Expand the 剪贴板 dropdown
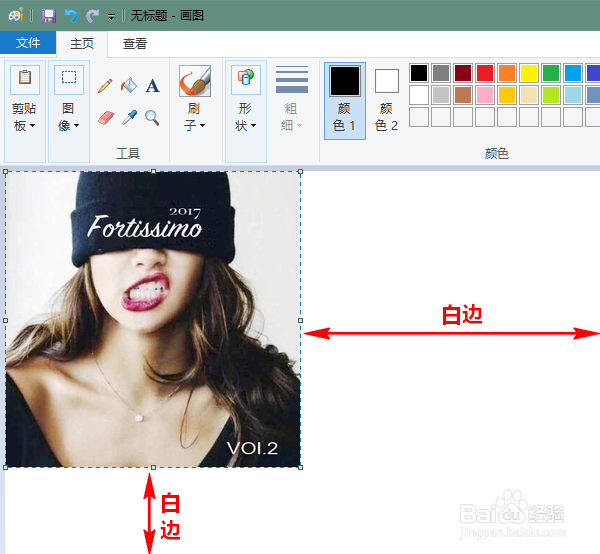The image size is (600, 554). [x=25, y=117]
